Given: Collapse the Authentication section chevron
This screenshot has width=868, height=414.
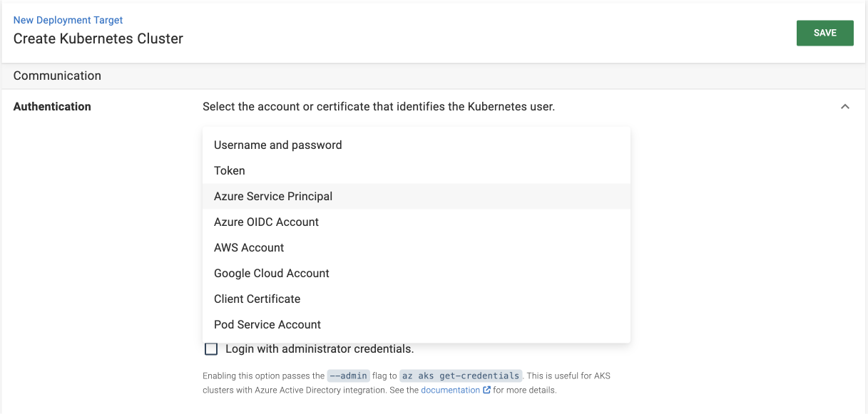Looking at the screenshot, I should coord(844,106).
